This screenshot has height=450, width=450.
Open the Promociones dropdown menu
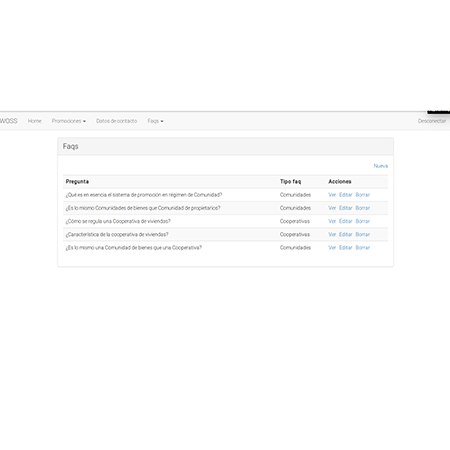pyautogui.click(x=69, y=121)
